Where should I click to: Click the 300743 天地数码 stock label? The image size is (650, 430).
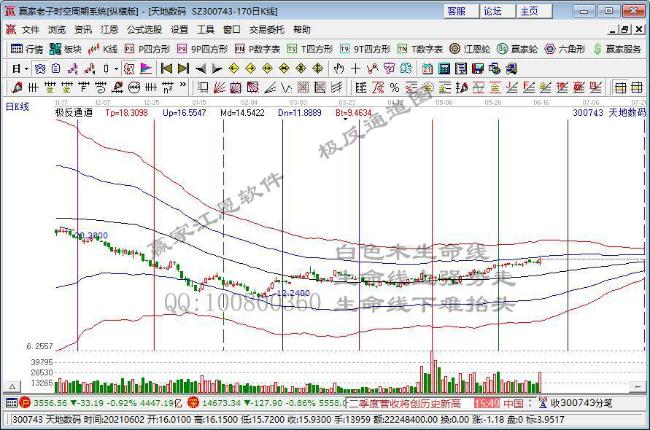(x=609, y=112)
